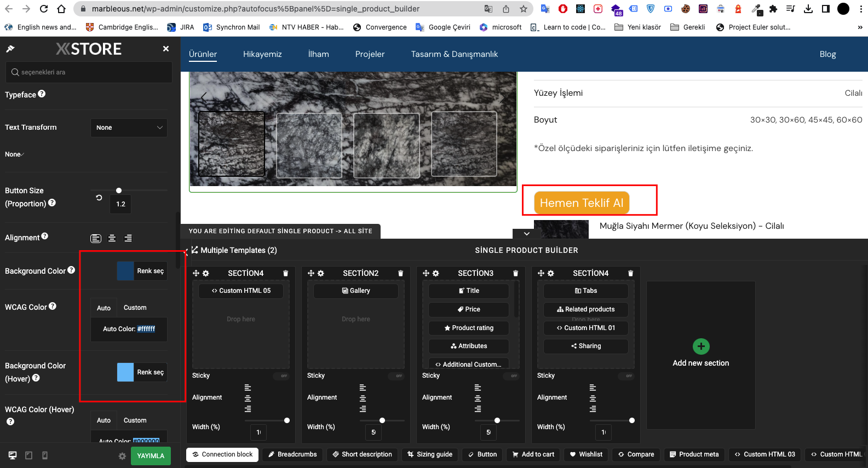The image size is (868, 468).
Task: Set SECTION3 alignment to left
Action: point(478,387)
